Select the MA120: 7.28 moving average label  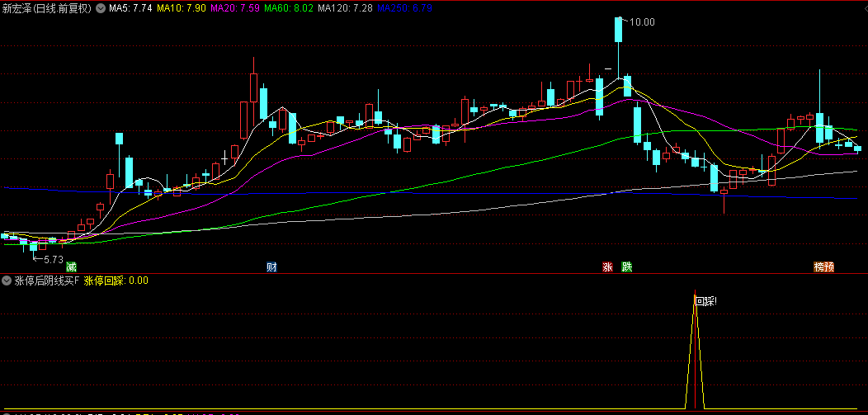[x=345, y=8]
